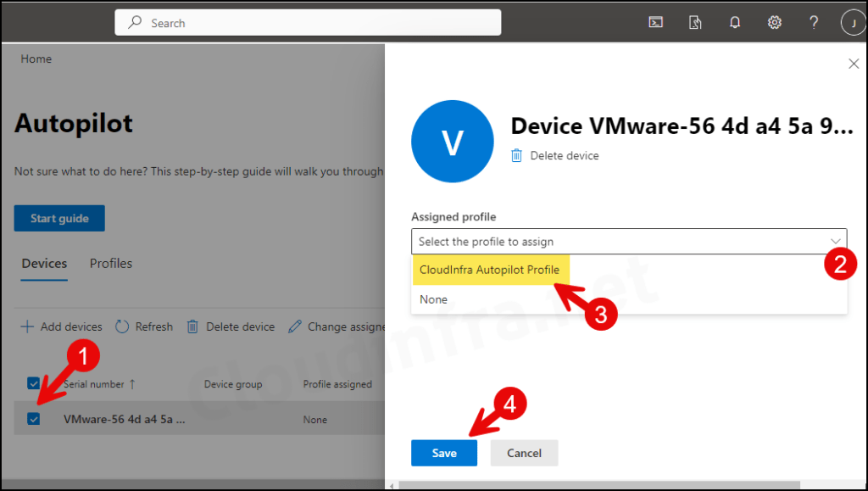The image size is (868, 491).
Task: Switch to the Devices tab
Action: pos(43,264)
